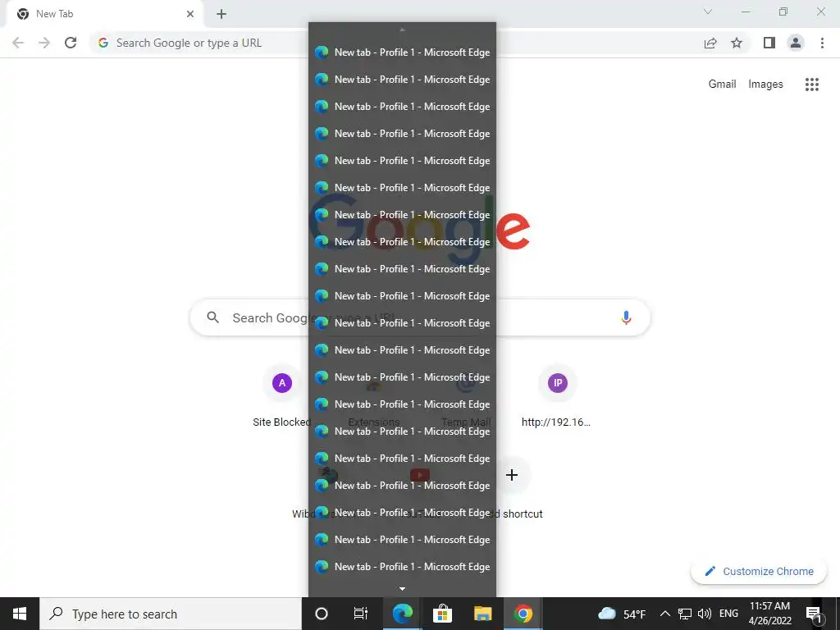Image resolution: width=840 pixels, height=630 pixels.
Task: Open Chrome's three-dot menu
Action: point(822,43)
